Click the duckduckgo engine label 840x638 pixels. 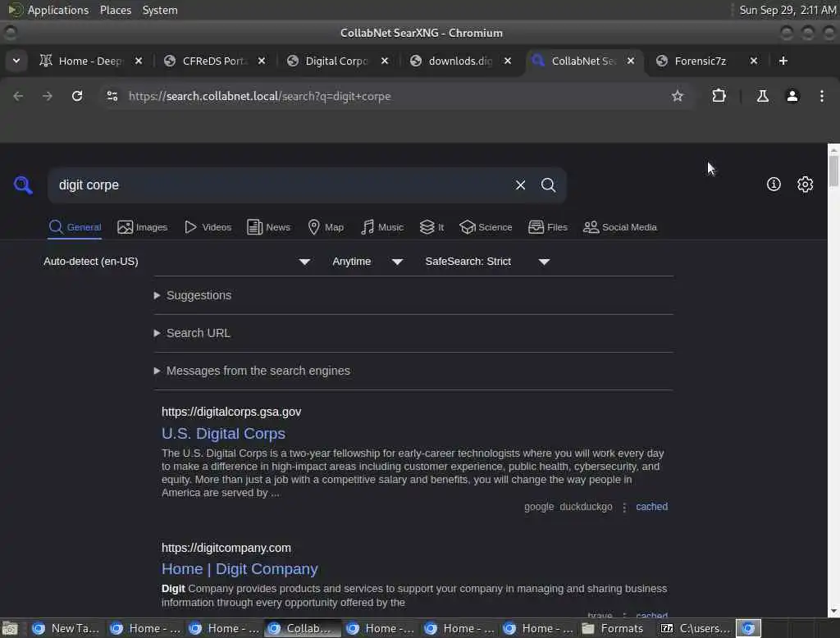(x=586, y=507)
